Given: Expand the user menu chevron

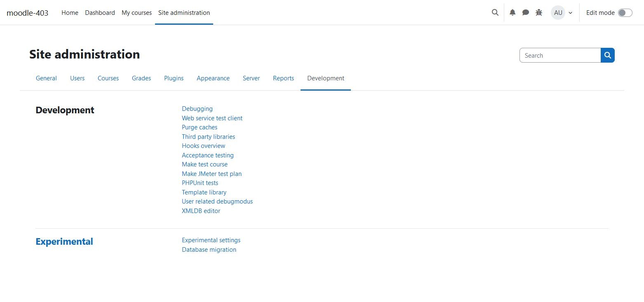Looking at the screenshot, I should coord(571,13).
